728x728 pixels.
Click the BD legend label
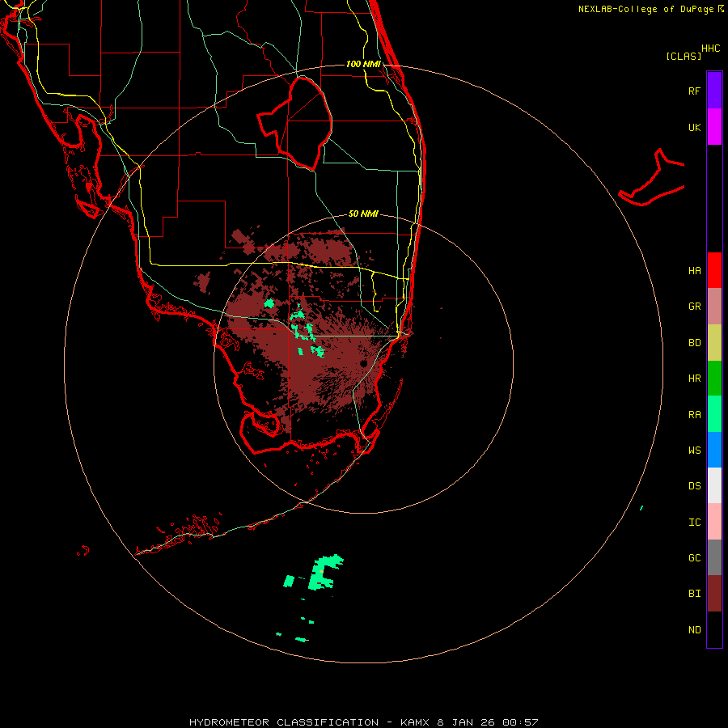pos(694,342)
